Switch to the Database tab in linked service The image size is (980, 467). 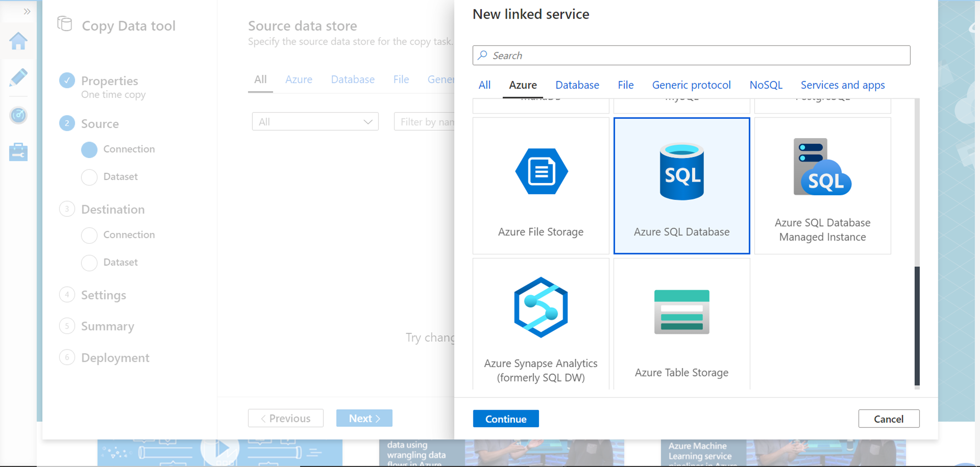(x=577, y=85)
